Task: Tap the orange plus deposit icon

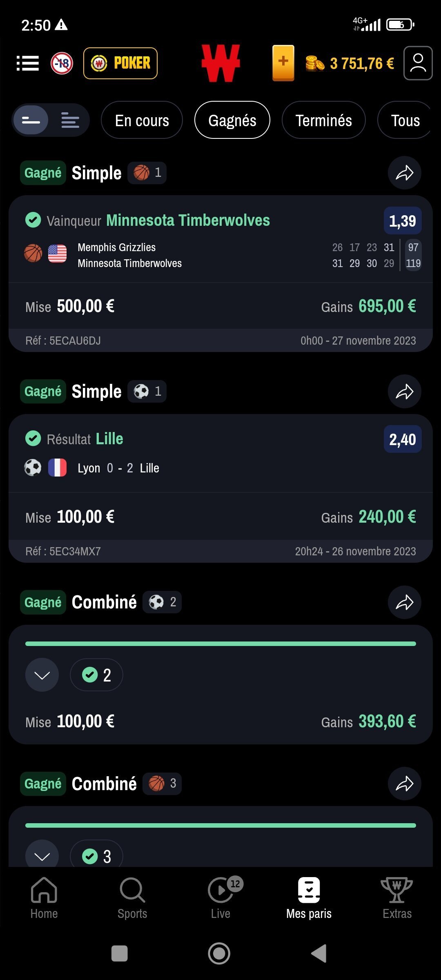Action: click(x=283, y=63)
